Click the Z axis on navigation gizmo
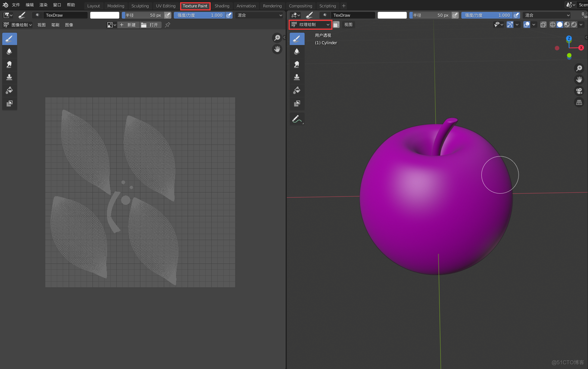588x369 pixels. point(569,39)
